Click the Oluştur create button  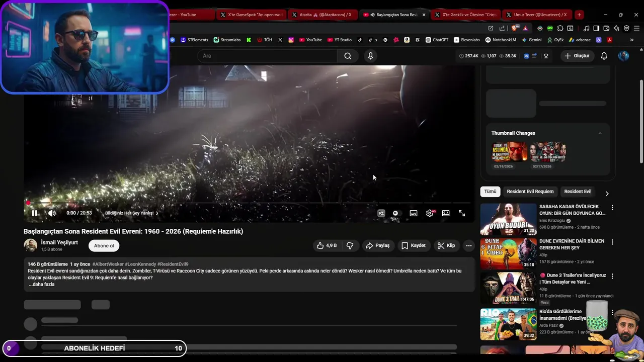[577, 56]
